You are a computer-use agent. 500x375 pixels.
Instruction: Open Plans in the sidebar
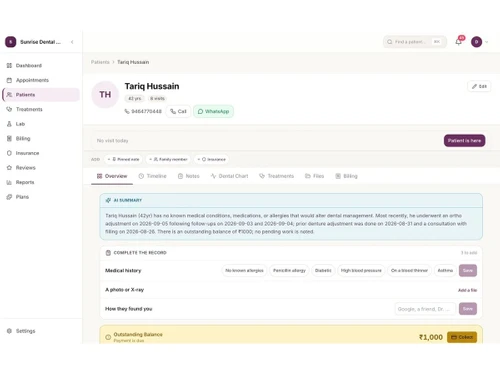coord(40,197)
